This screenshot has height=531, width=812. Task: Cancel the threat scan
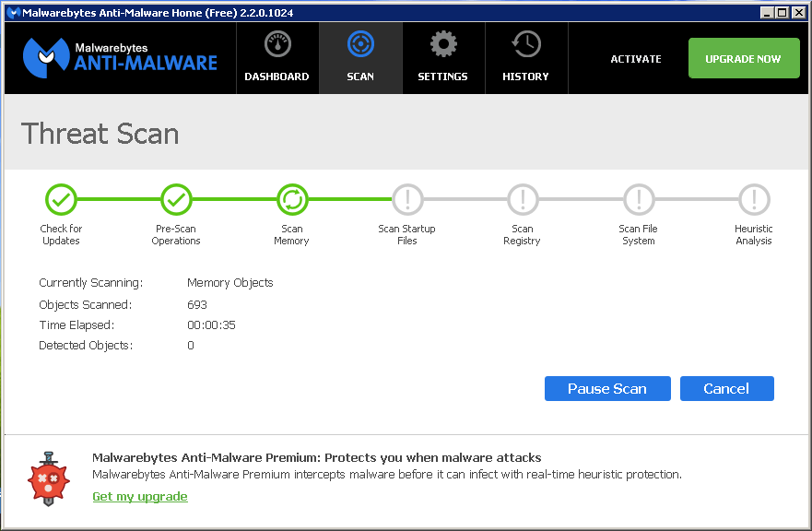click(726, 388)
